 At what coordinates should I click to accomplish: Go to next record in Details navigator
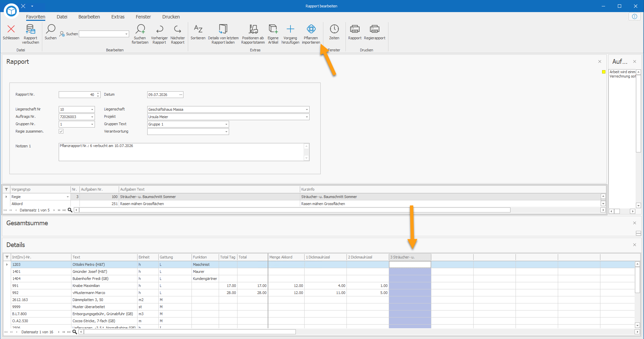tap(59, 332)
